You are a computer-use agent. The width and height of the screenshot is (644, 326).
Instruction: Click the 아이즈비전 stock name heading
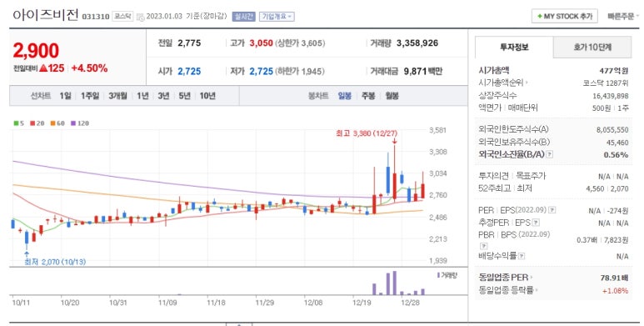click(46, 15)
